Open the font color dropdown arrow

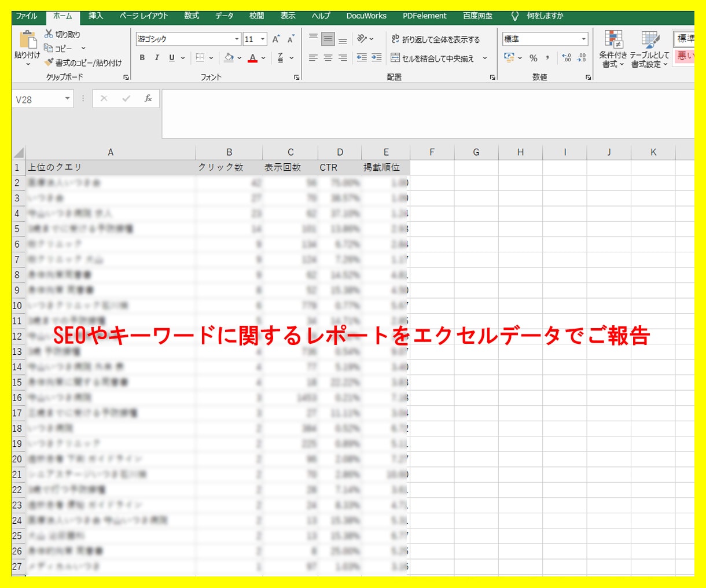click(x=263, y=58)
